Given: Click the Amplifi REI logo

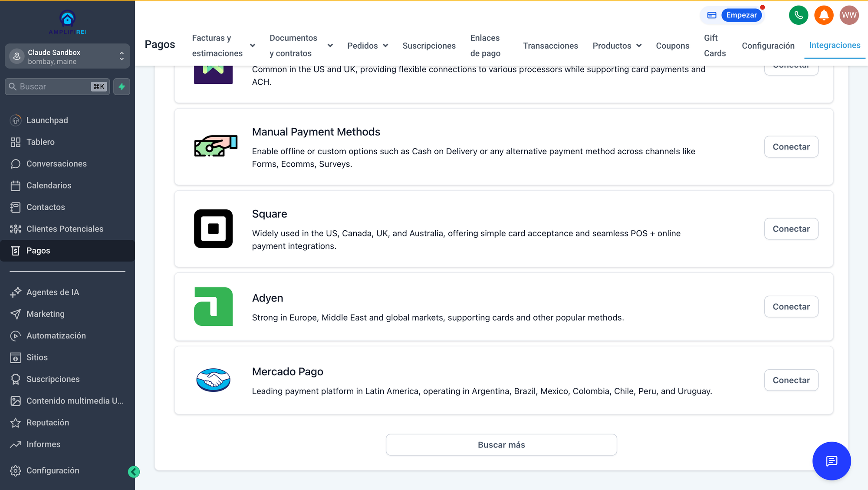Looking at the screenshot, I should (67, 22).
